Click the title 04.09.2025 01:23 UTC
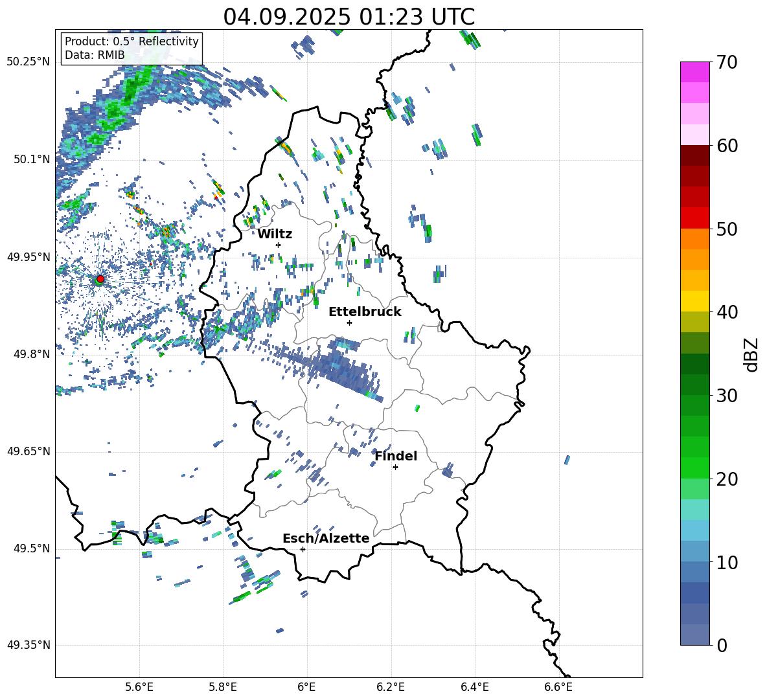The height and width of the screenshot is (700, 767). click(349, 17)
